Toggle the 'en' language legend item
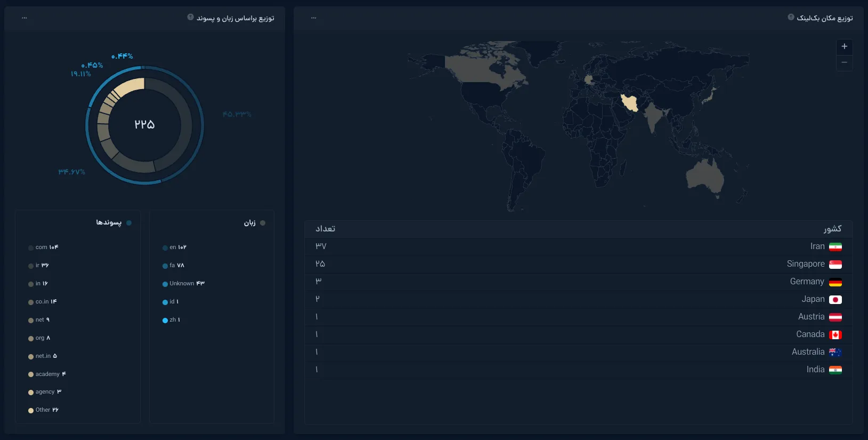This screenshot has width=868, height=440. click(x=174, y=247)
